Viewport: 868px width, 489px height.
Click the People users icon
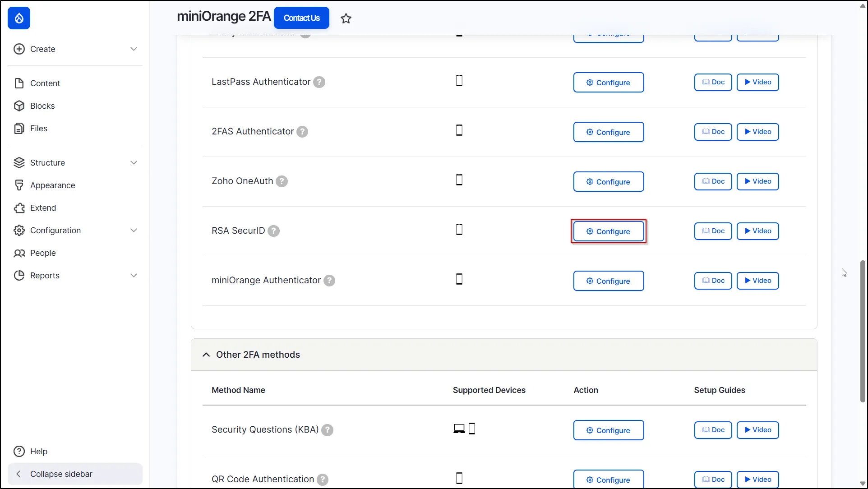point(19,253)
